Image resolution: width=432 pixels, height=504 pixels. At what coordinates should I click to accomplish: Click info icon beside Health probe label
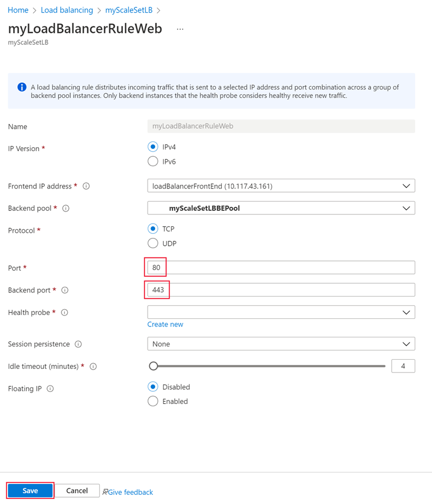point(64,313)
